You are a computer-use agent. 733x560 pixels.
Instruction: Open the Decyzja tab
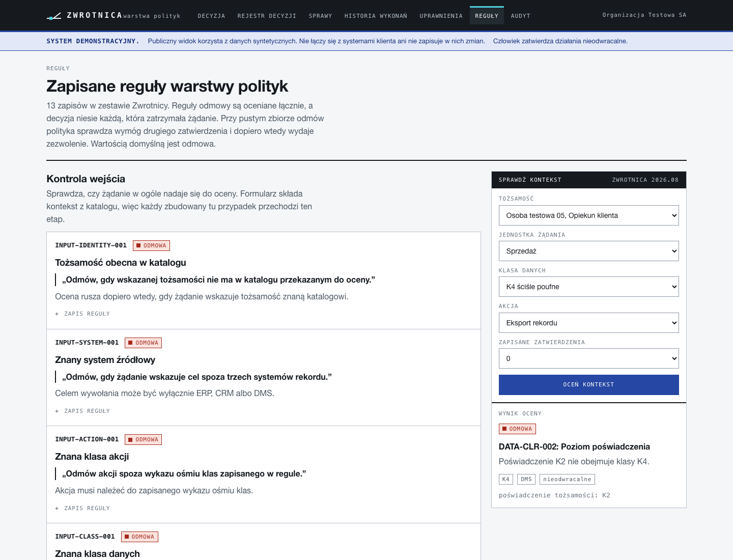(x=211, y=16)
